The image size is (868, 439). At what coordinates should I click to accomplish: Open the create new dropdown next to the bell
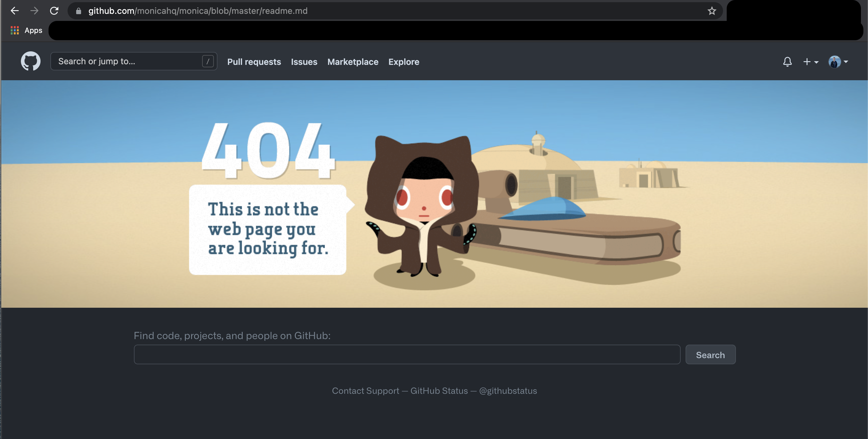(x=810, y=62)
